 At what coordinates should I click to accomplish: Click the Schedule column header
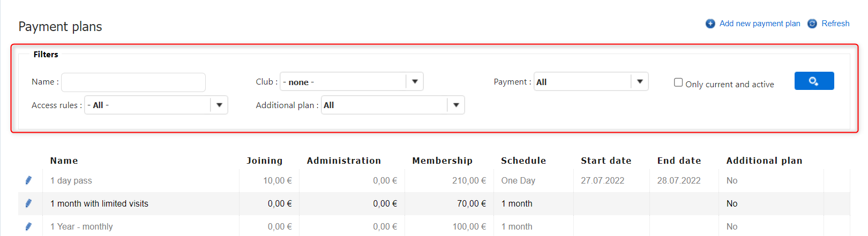click(523, 161)
